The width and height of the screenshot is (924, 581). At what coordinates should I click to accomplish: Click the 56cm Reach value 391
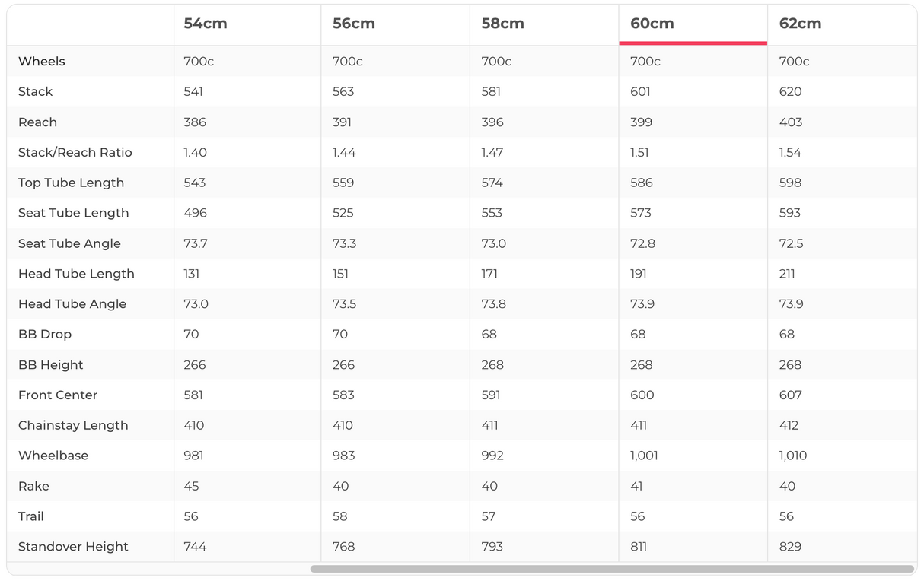343,122
